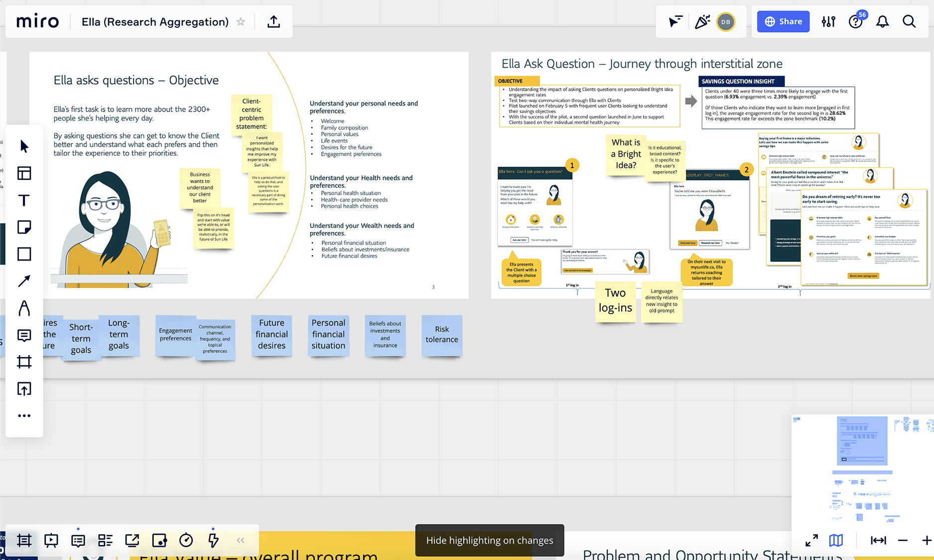Enter fullscreen mode icon
934x560 pixels.
pyautogui.click(x=811, y=540)
